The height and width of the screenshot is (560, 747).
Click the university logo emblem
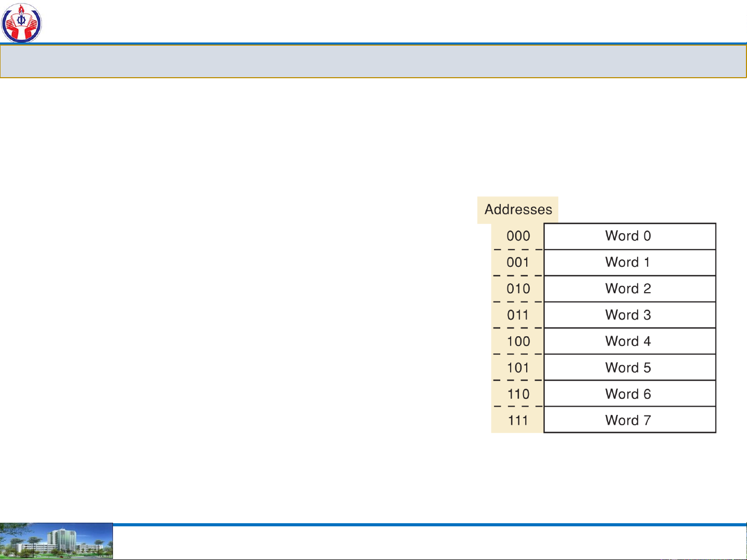coord(21,23)
